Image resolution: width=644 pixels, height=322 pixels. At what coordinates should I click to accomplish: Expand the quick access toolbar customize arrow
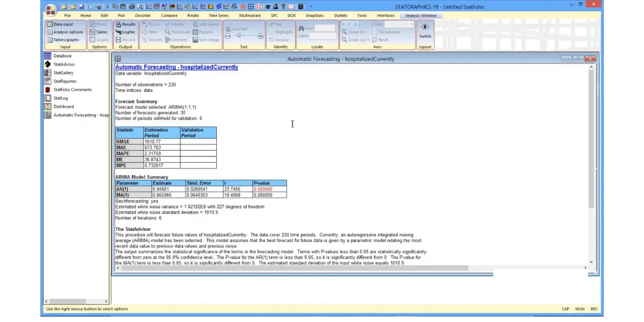pos(311,6)
